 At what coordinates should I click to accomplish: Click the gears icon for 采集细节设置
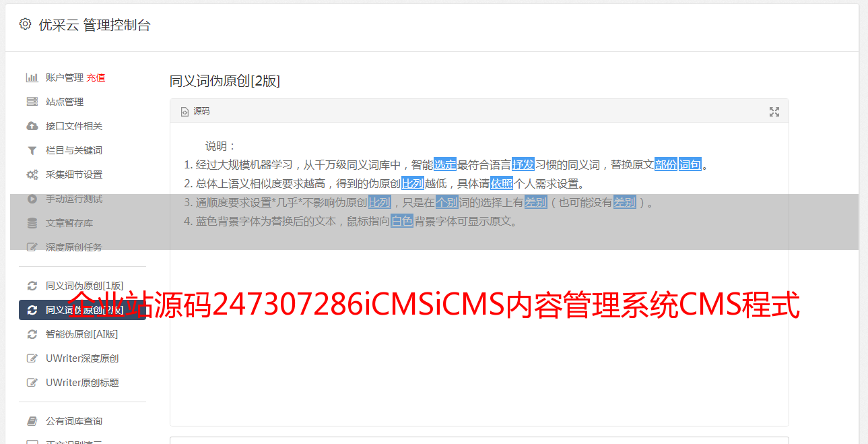point(32,175)
